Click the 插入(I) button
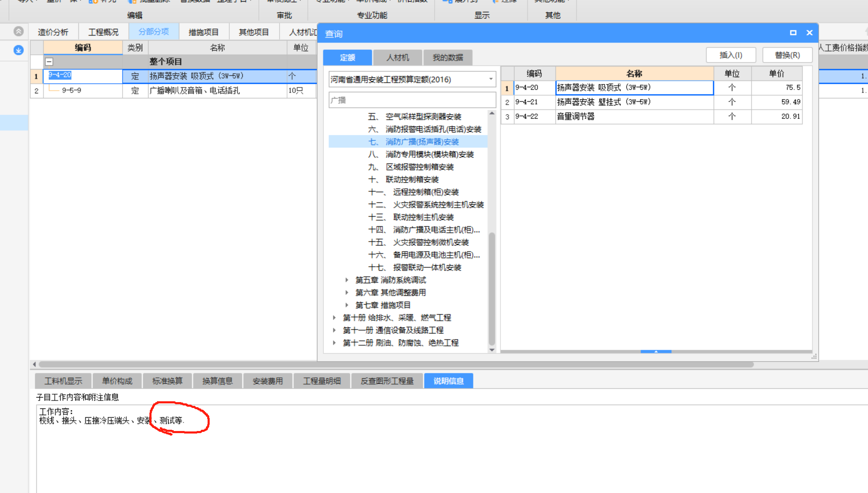This screenshot has height=493, width=868. tap(731, 55)
